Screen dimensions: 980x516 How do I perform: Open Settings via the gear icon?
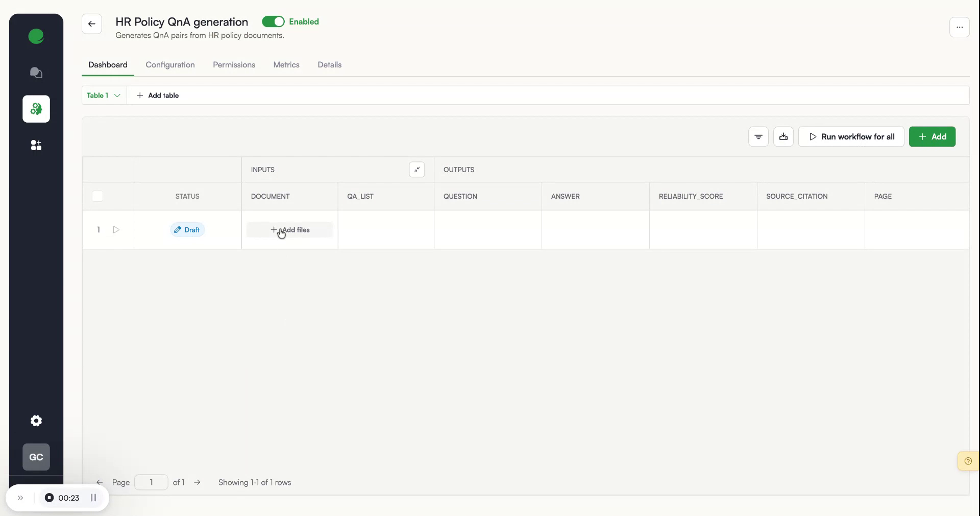[x=36, y=420]
